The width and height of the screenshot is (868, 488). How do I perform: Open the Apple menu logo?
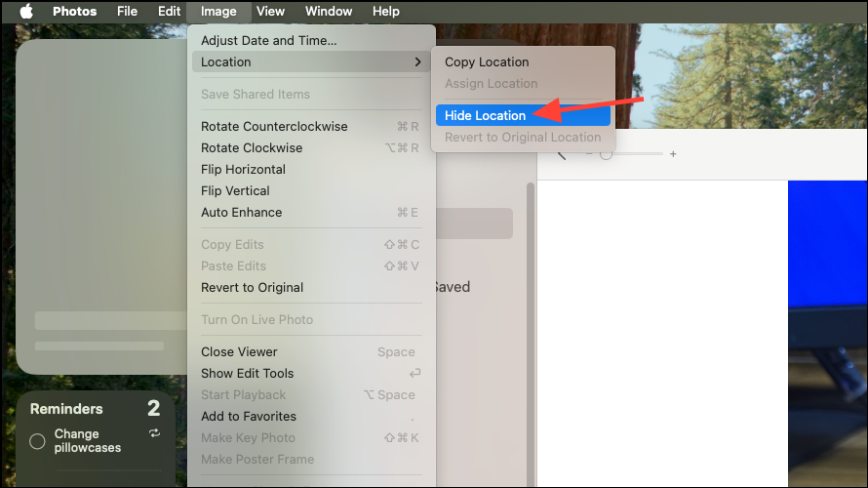26,12
